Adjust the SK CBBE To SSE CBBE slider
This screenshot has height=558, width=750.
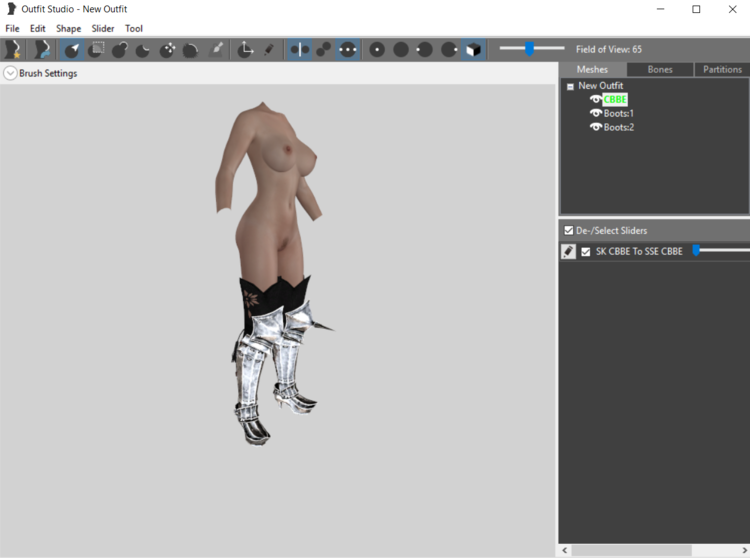[721, 250]
